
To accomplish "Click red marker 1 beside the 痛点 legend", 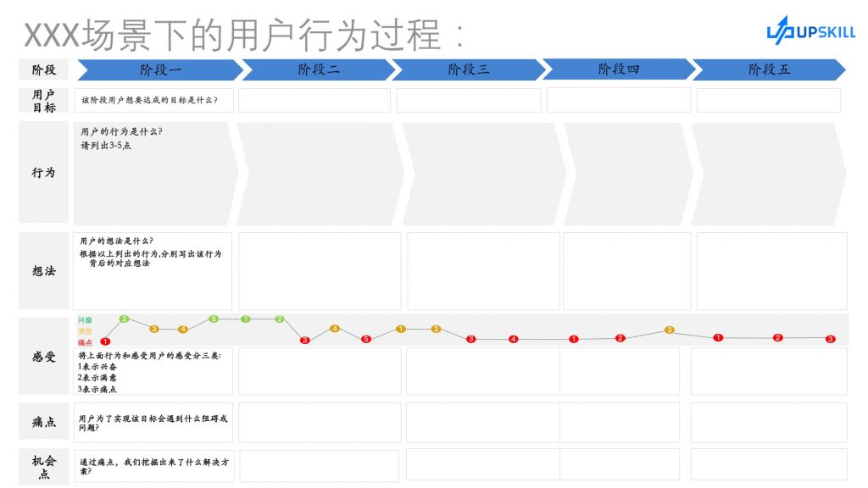I will tap(105, 342).
